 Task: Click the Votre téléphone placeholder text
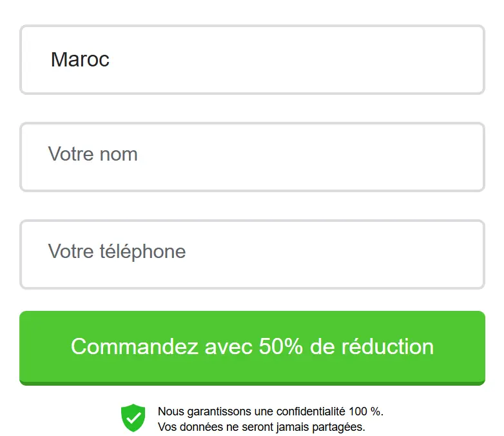(117, 252)
